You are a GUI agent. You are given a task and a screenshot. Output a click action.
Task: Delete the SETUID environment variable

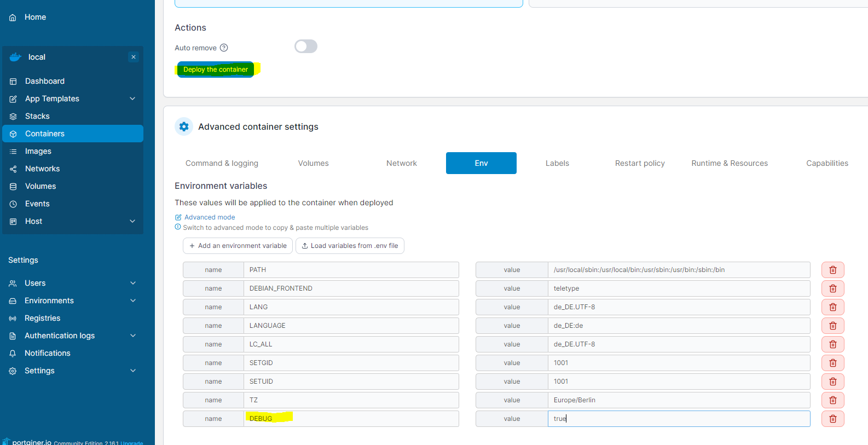click(x=833, y=382)
